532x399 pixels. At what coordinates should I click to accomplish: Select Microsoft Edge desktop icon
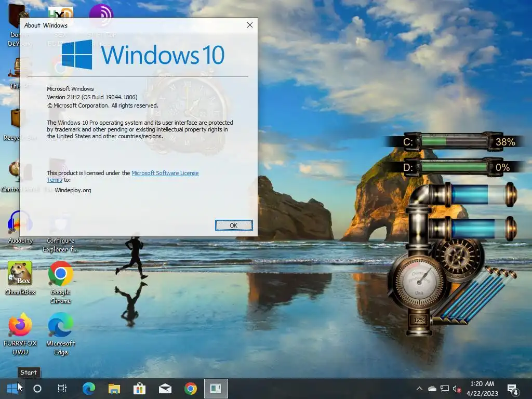coord(60,334)
